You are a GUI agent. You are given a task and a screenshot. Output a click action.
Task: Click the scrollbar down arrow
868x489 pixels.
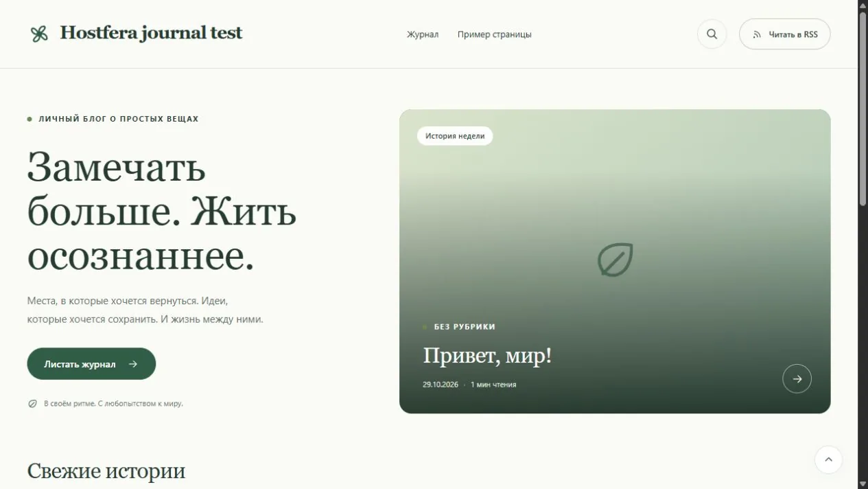[x=863, y=484]
